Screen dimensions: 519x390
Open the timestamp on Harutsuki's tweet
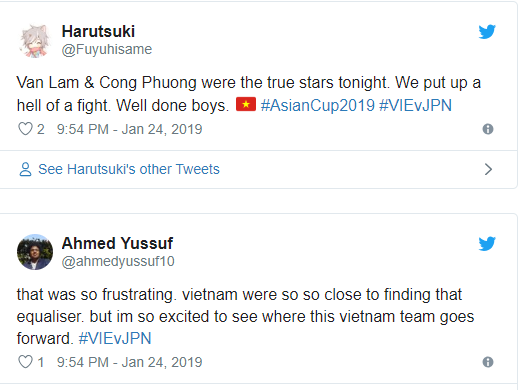[129, 129]
